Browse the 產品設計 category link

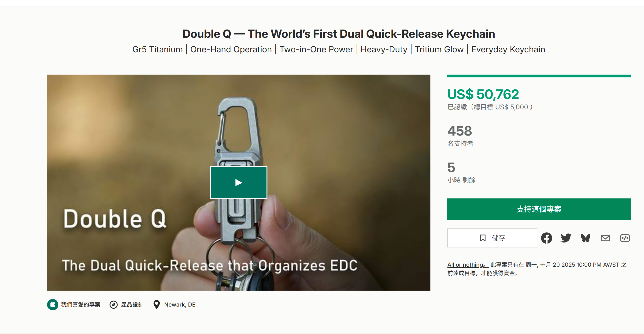132,304
